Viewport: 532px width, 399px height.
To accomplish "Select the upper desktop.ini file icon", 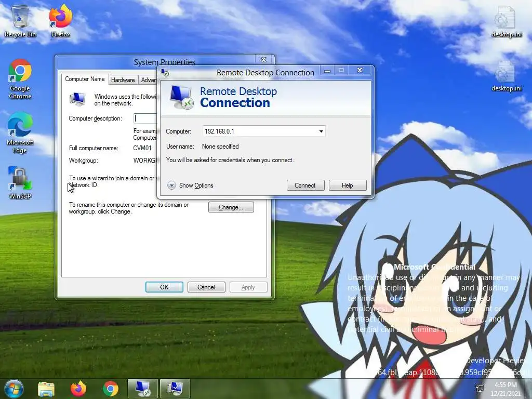I will 506,21.
